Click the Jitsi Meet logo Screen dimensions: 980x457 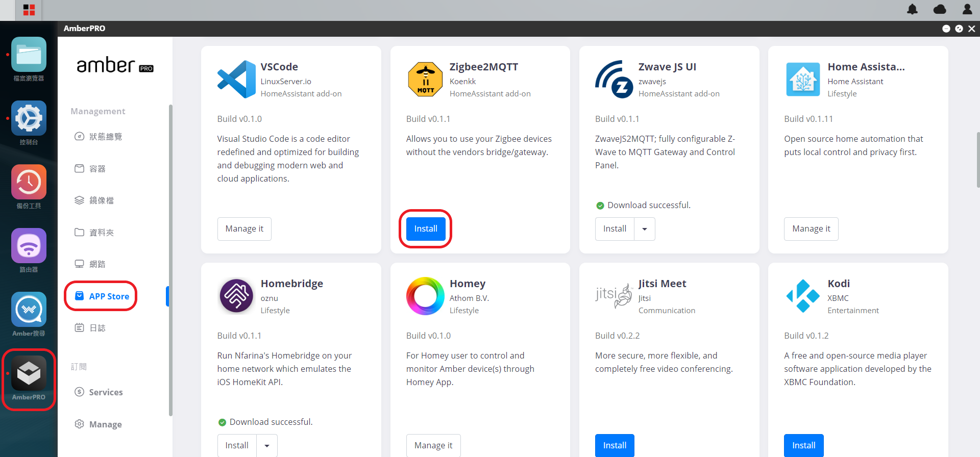click(x=614, y=296)
